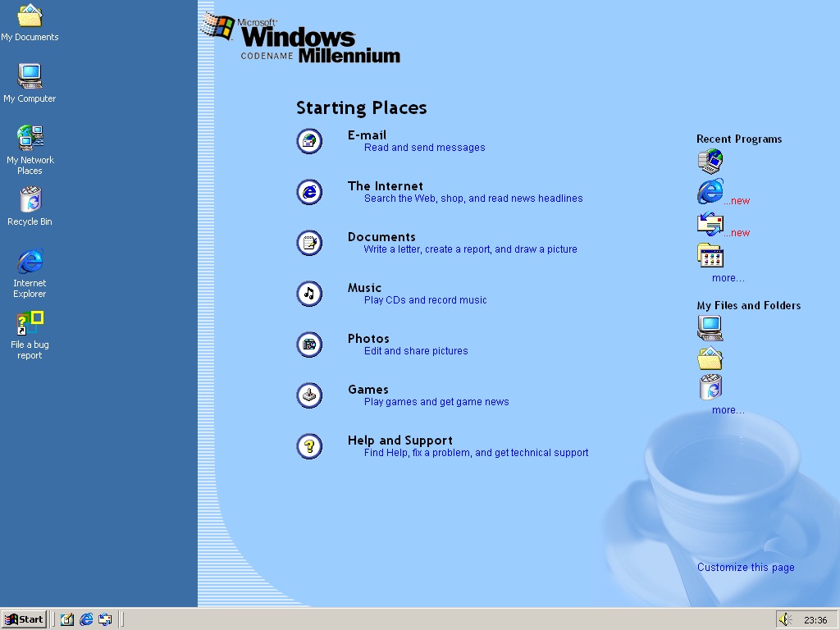Screen dimensions: 840x630
Task: Launch the Games joystick icon
Action: pos(309,395)
